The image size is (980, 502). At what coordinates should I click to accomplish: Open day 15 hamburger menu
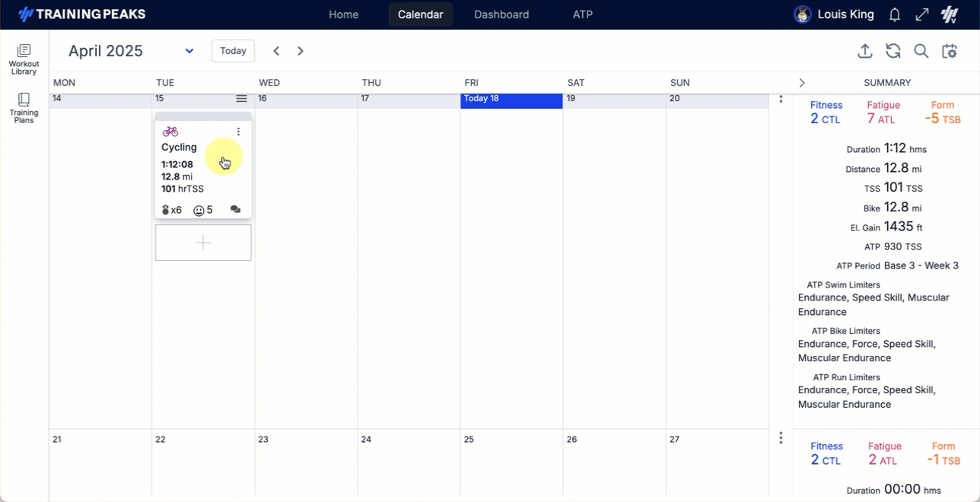tap(241, 99)
